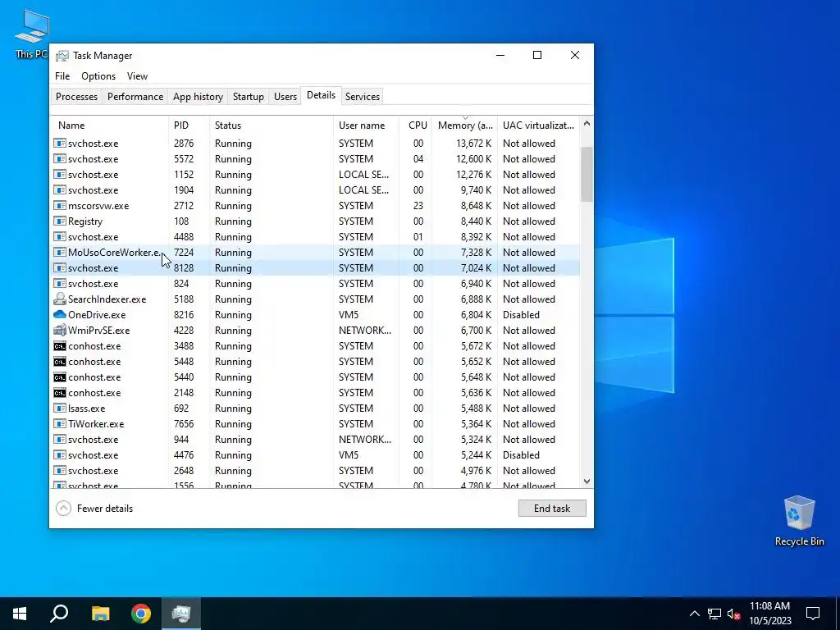
Task: Click the LOCAL SE... user of PID 1152
Action: (x=363, y=175)
